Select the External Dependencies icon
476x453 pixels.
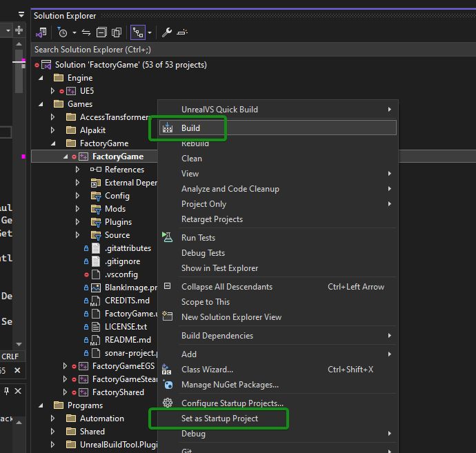pyautogui.click(x=96, y=183)
